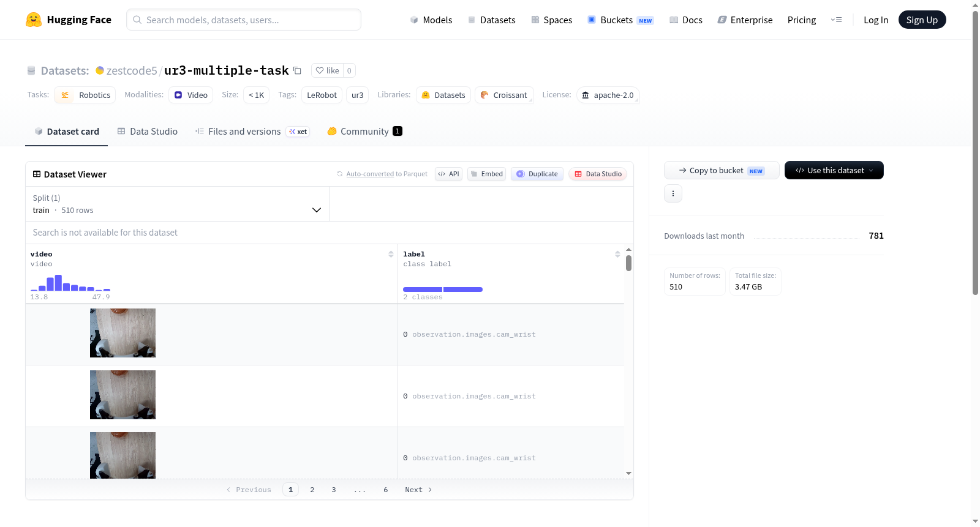980x527 pixels.
Task: Click the label class distribution bar
Action: 443,289
